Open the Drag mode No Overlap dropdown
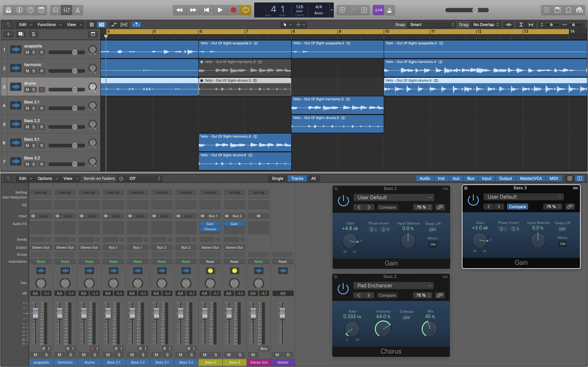Viewport: 588px width, 367px height. tap(485, 24)
